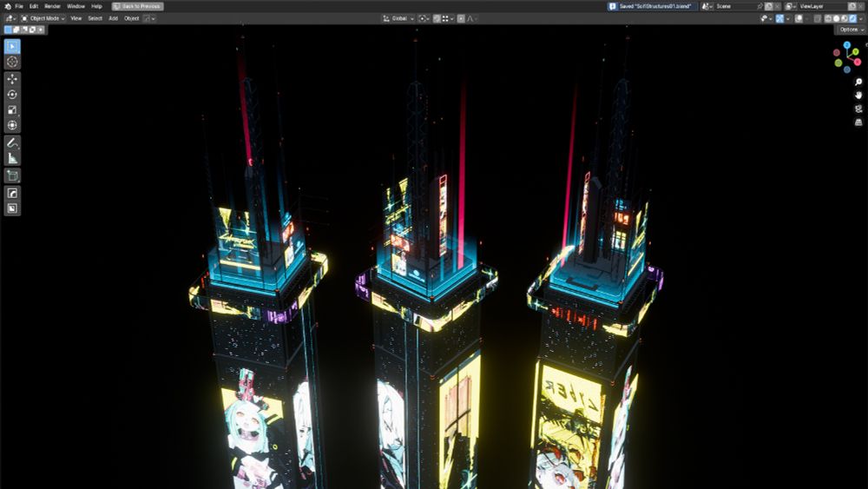Open the pivot point dropdown
This screenshot has width=868, height=489.
pyautogui.click(x=424, y=18)
